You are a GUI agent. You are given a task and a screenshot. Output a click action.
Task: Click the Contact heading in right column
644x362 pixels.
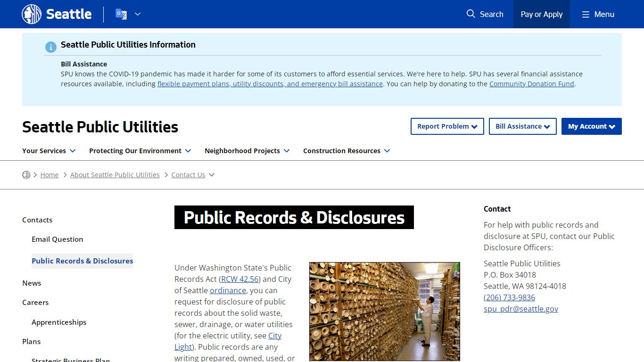click(497, 209)
